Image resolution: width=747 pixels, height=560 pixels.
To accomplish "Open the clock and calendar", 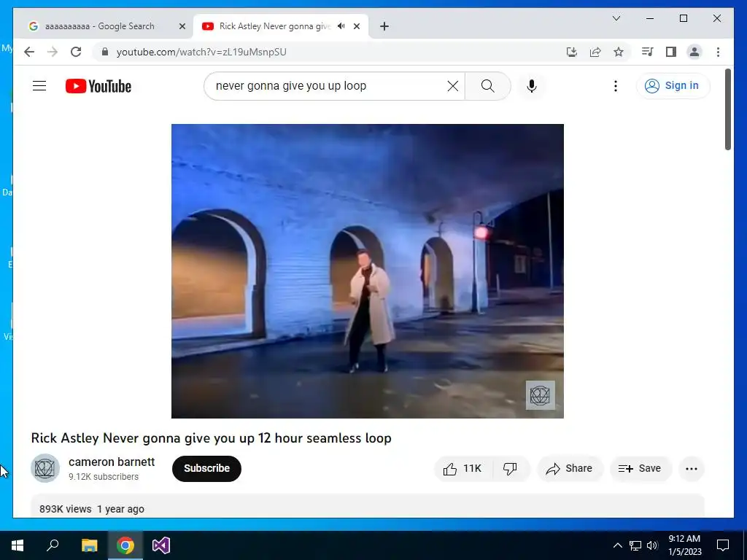I will click(684, 545).
